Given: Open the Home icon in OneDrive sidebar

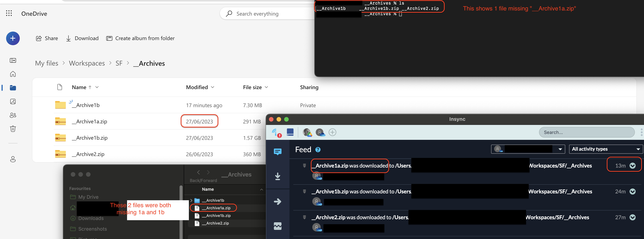Looking at the screenshot, I should tap(13, 74).
